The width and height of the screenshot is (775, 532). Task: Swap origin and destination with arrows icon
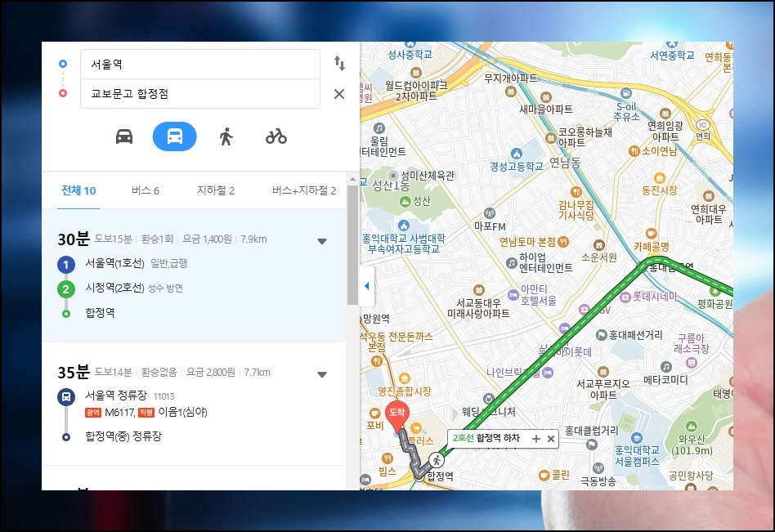click(x=339, y=63)
